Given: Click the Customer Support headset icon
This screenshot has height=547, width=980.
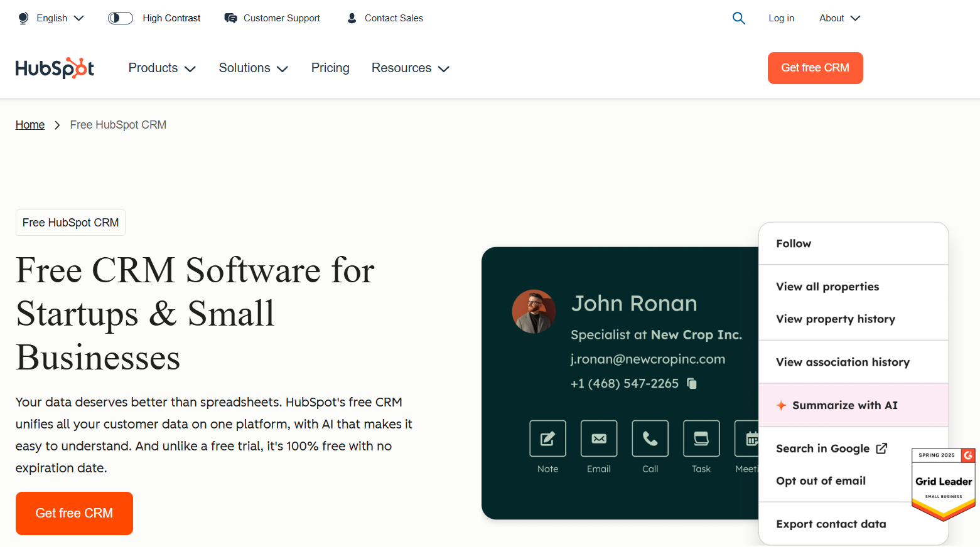Looking at the screenshot, I should click(230, 18).
